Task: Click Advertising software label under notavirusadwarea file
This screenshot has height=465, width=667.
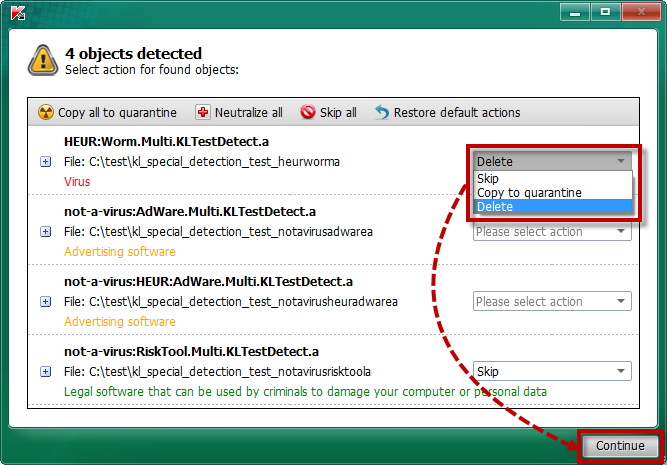Action: coord(120,252)
